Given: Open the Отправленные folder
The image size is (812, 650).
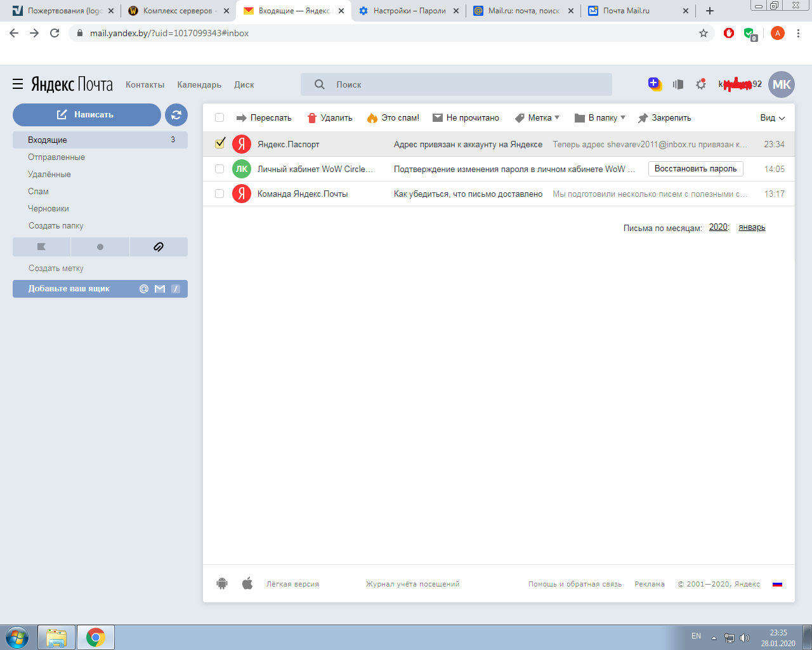Looking at the screenshot, I should [x=56, y=157].
